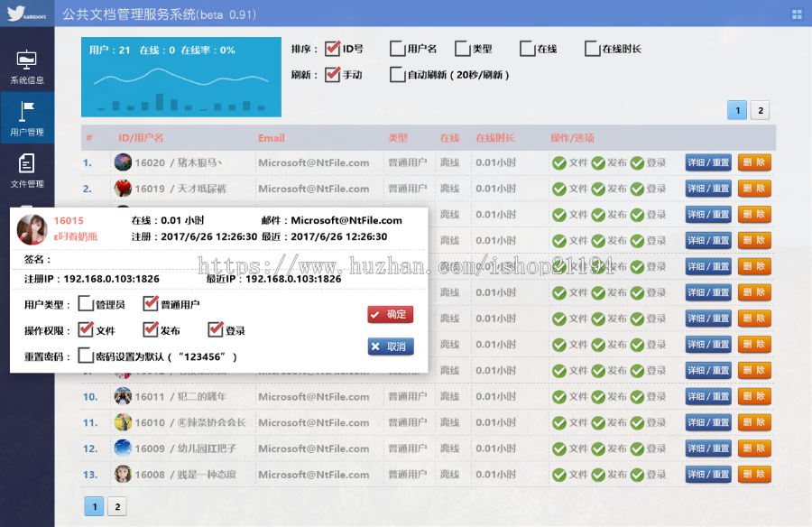Delete user 16010 with 删除 button
The image size is (812, 527).
[754, 422]
